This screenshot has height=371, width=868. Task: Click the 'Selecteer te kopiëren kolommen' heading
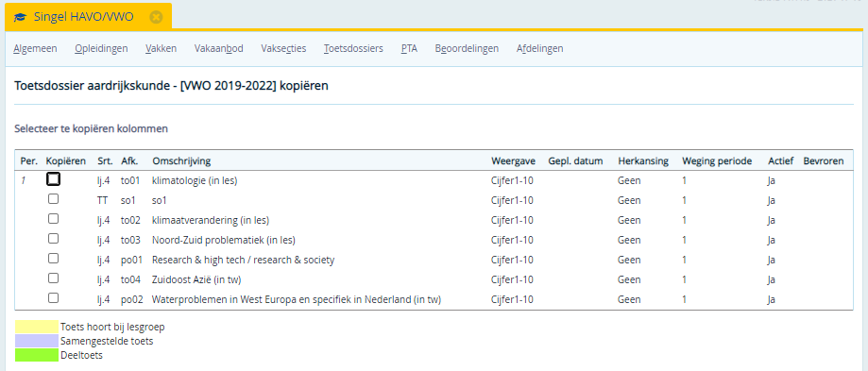click(x=91, y=128)
